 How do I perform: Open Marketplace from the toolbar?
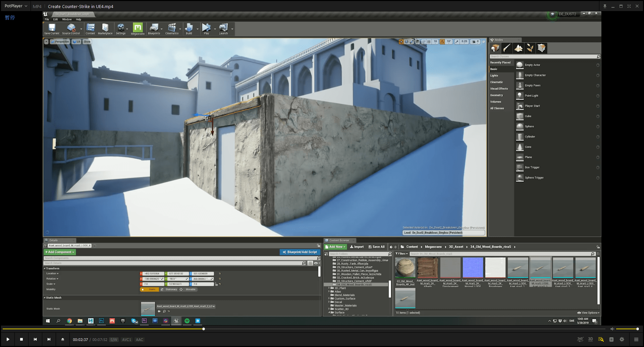pos(105,29)
